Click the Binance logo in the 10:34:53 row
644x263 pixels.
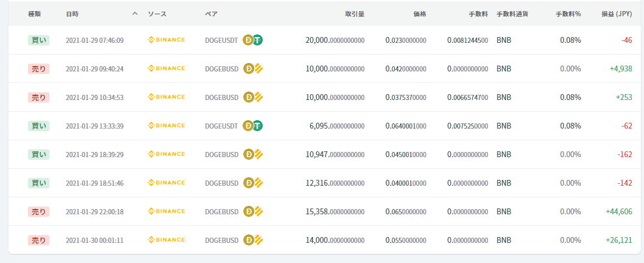167,97
